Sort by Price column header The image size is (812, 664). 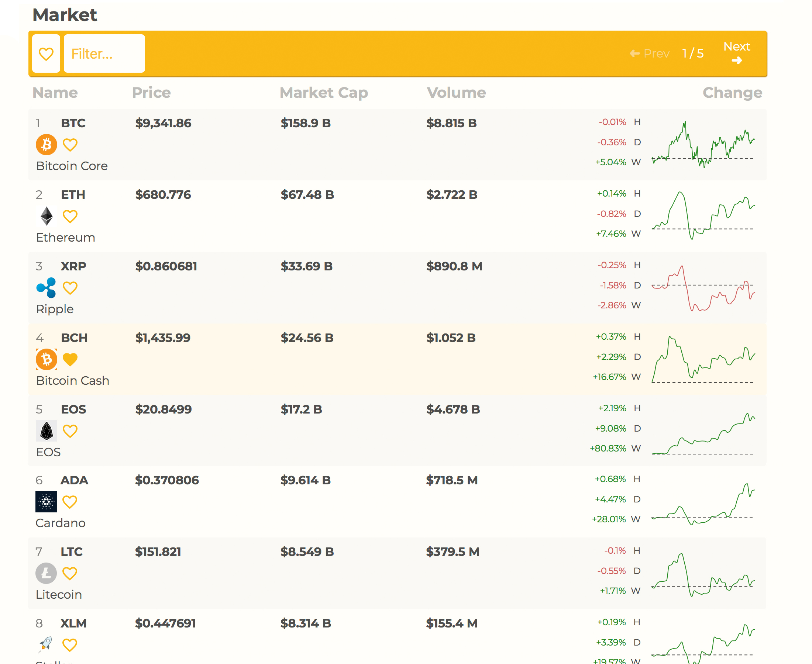[151, 93]
